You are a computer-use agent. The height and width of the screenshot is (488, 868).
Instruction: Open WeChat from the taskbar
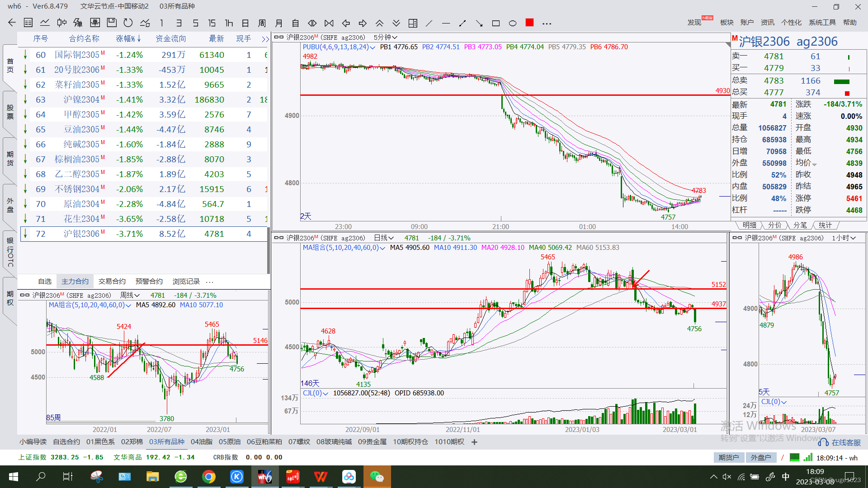[377, 477]
